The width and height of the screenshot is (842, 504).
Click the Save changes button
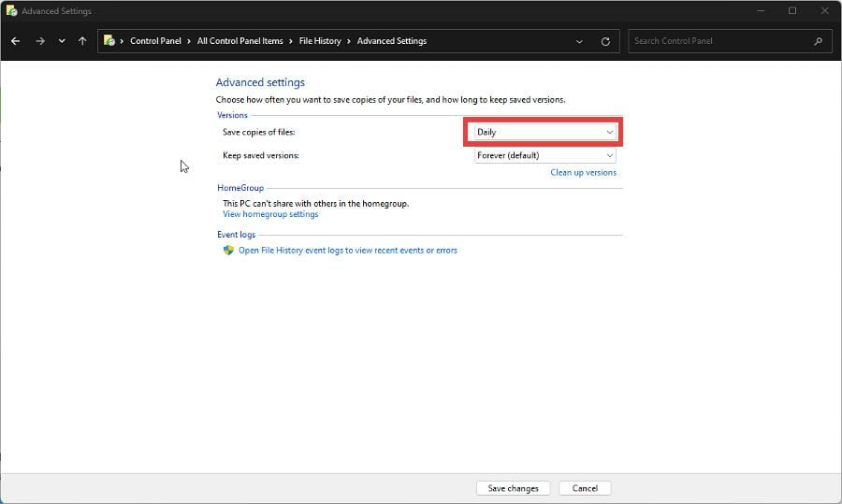point(513,488)
